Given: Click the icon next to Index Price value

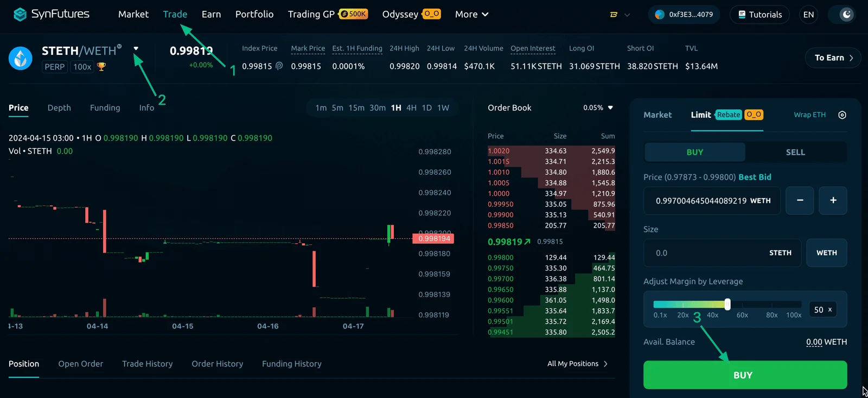Looking at the screenshot, I should tap(279, 66).
